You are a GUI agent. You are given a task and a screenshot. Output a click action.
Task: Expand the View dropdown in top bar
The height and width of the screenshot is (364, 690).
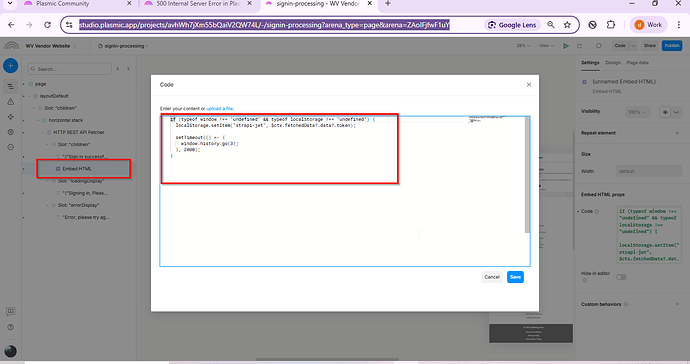546,46
